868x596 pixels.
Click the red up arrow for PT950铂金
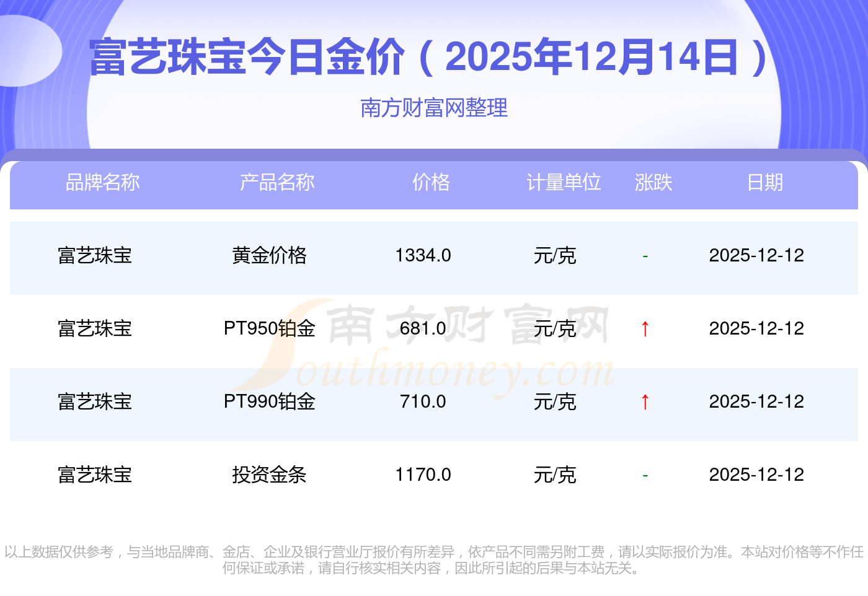click(645, 328)
